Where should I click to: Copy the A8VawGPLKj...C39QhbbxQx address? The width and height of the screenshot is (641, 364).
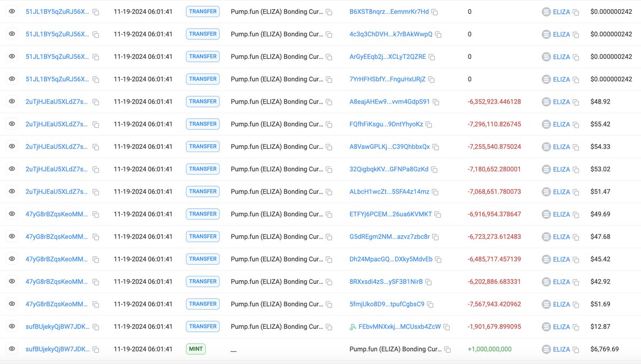coord(436,147)
